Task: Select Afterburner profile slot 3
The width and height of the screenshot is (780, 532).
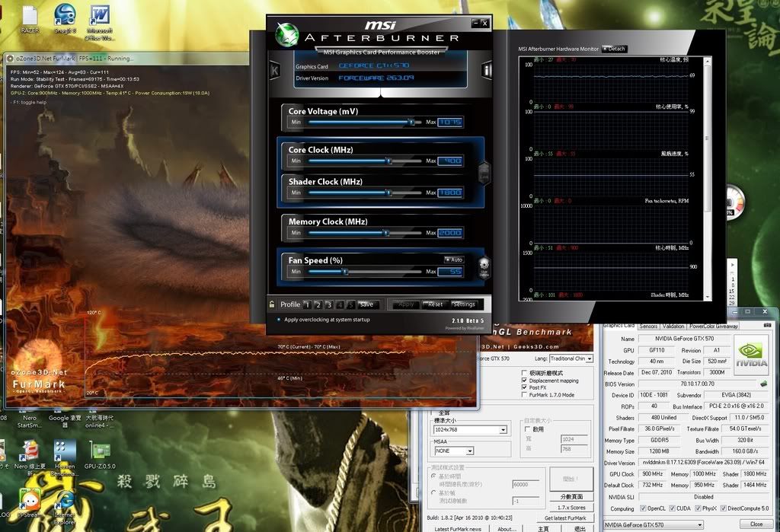Action: tap(329, 304)
